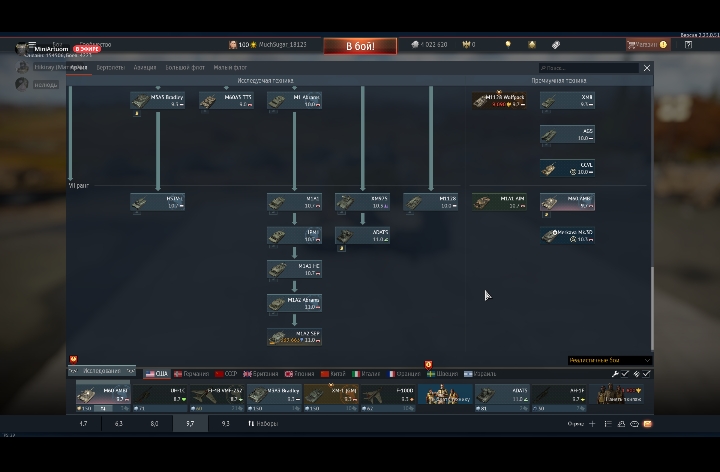Select the СССР nation tab
This screenshot has height=472, width=720.
click(226, 374)
